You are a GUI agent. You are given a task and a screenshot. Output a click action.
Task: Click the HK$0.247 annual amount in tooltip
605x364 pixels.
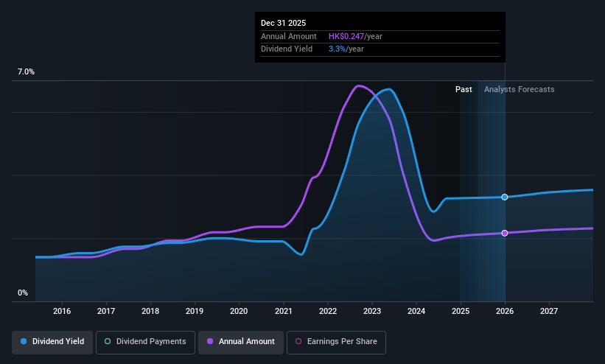346,36
